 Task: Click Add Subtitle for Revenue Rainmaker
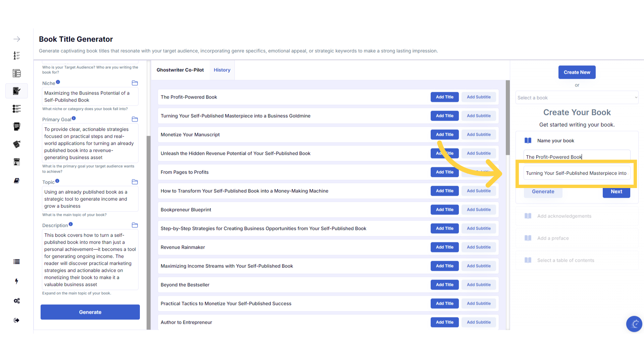pos(479,247)
